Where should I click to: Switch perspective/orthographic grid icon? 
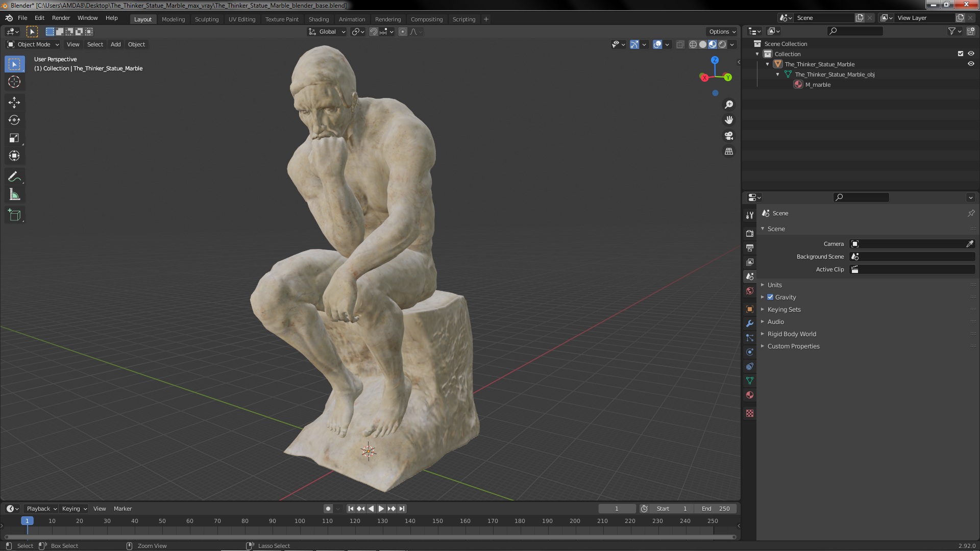(729, 152)
